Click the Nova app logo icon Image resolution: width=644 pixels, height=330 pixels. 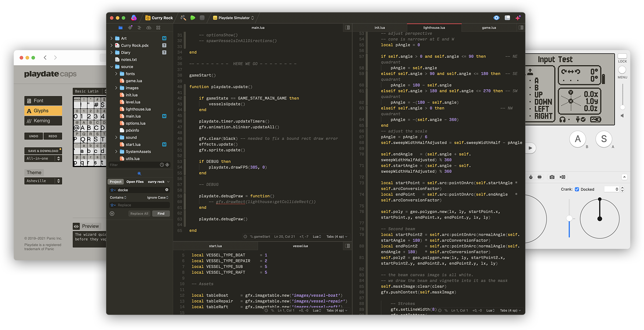[x=134, y=18]
